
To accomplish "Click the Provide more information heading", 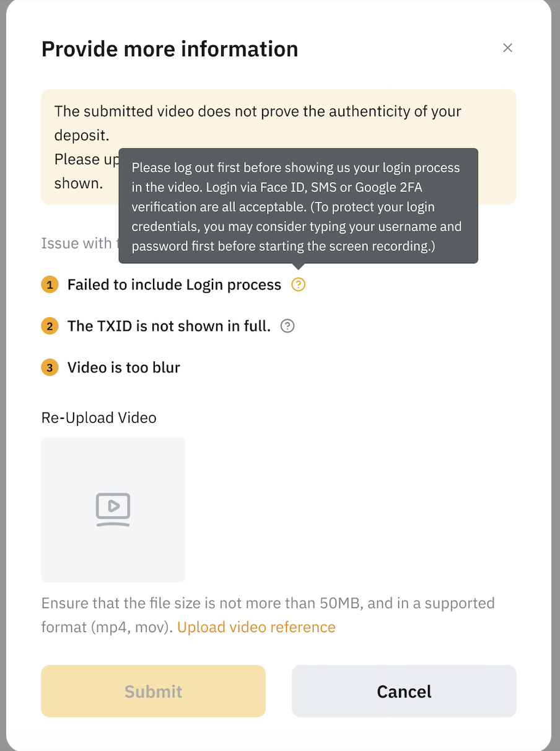I will pos(170,49).
